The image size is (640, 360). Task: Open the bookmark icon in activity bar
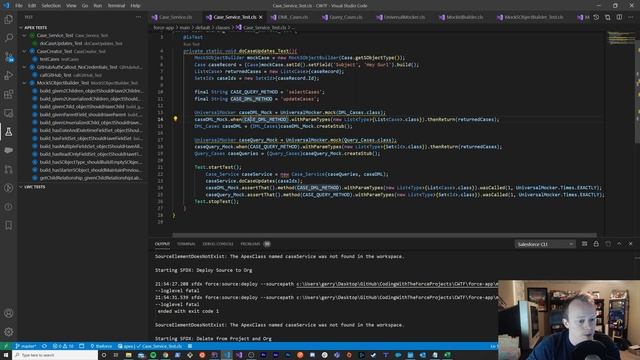coord(9,225)
